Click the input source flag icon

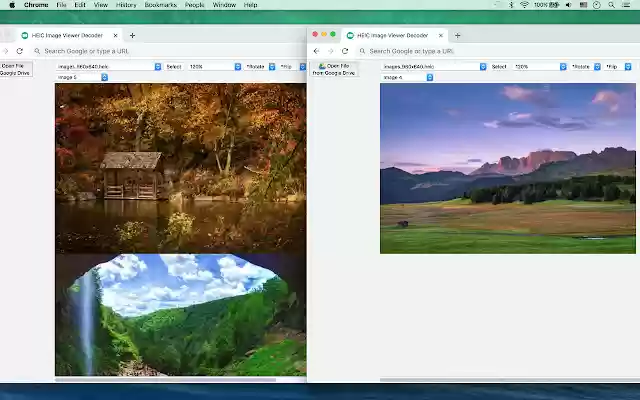(583, 5)
